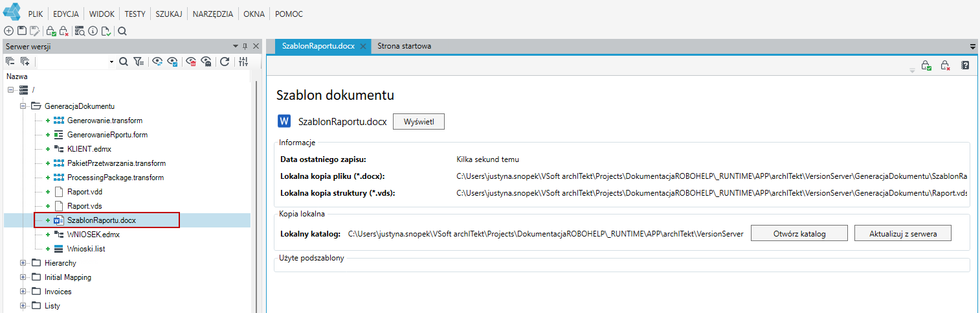Select Raport.vds in the tree
The height and width of the screenshot is (313, 980).
coord(85,206)
